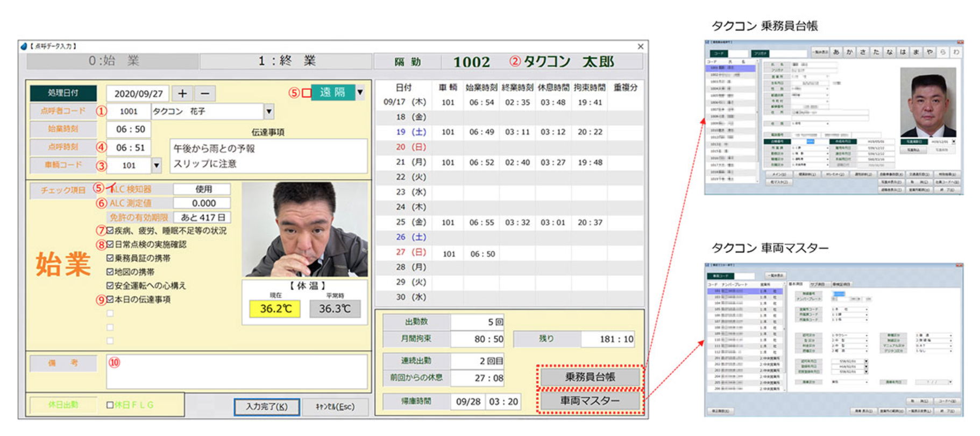Close the 点呼データ入力 window with the X
Viewport: 980px width, 436px height.
tap(640, 47)
